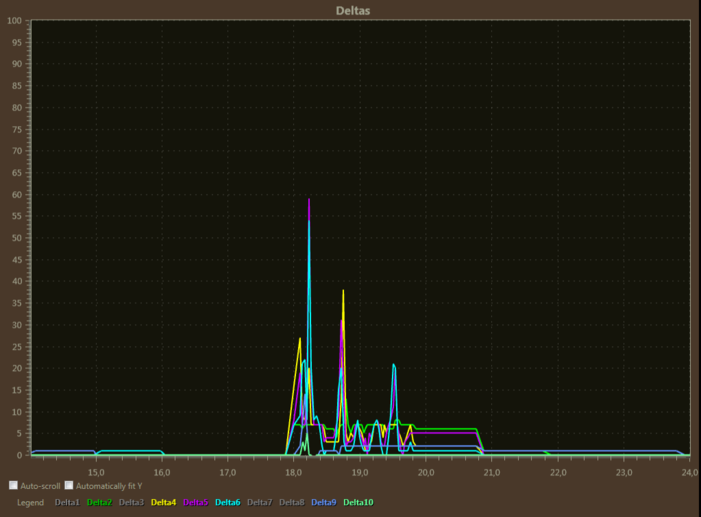Toggle the Automatically fit Y checkbox
This screenshot has height=517, width=701.
pos(70,485)
